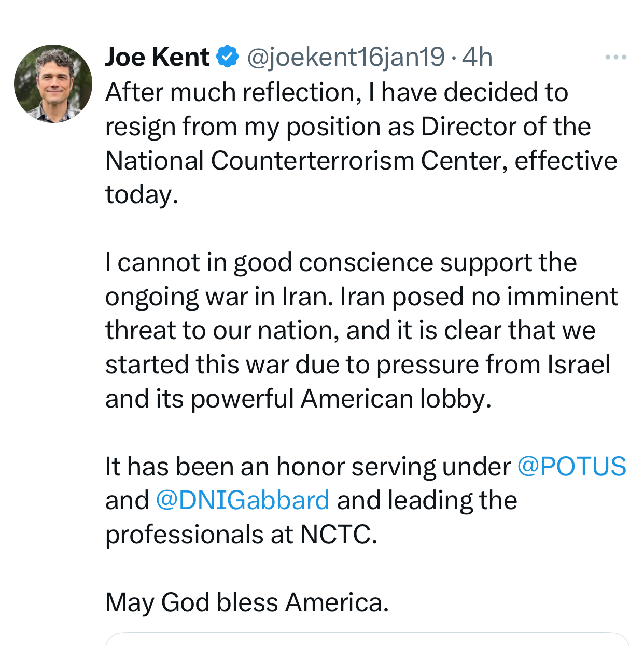This screenshot has width=644, height=646.
Task: Click the line "May God bless America."
Action: 247,602
